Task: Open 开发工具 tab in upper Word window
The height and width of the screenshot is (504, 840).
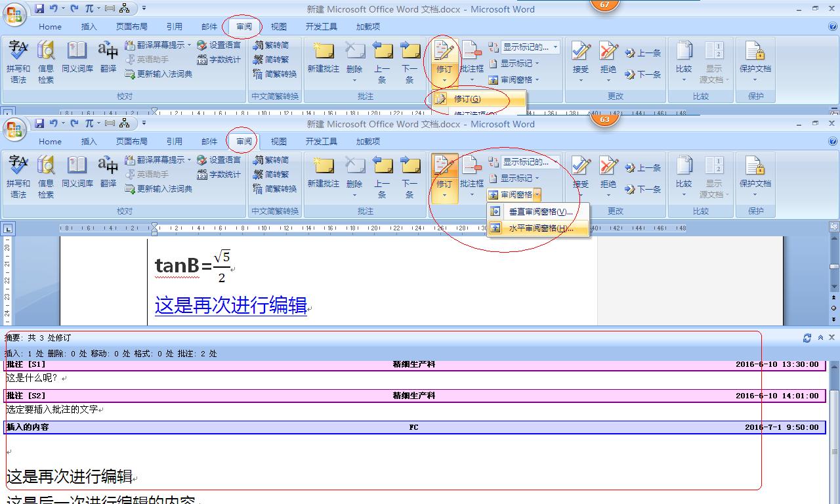Action: point(322,27)
